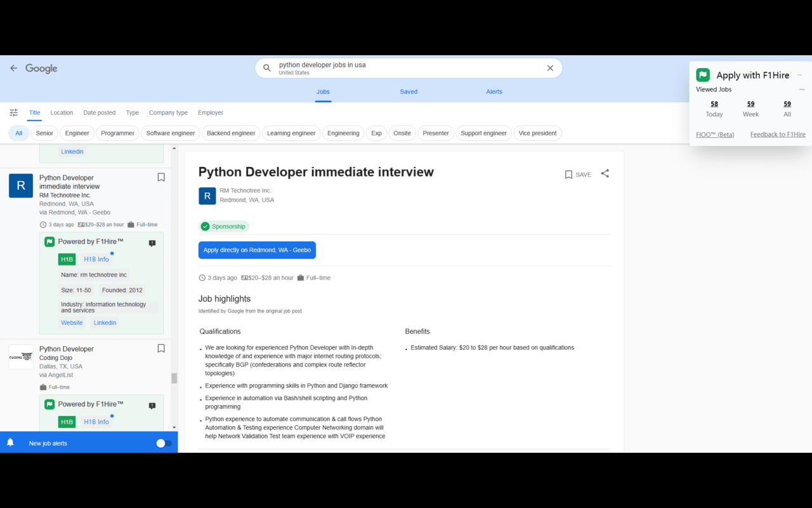Image resolution: width=812 pixels, height=508 pixels.
Task: Open Python Developer Coding Dojo listing title
Action: pos(67,349)
